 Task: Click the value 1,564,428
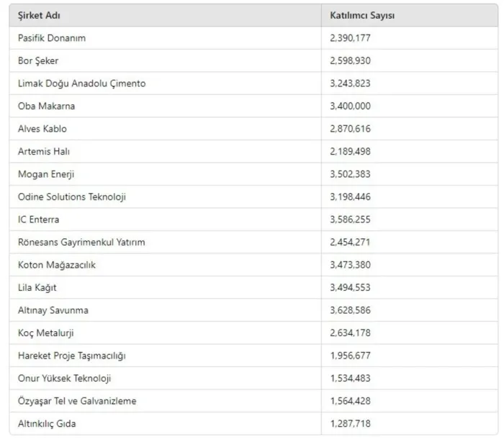coord(350,401)
